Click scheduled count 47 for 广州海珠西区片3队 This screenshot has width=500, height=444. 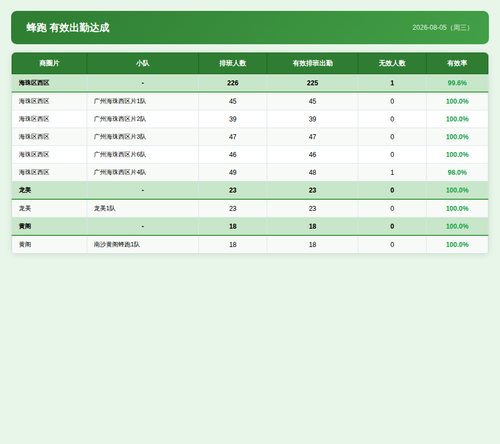coord(233,137)
